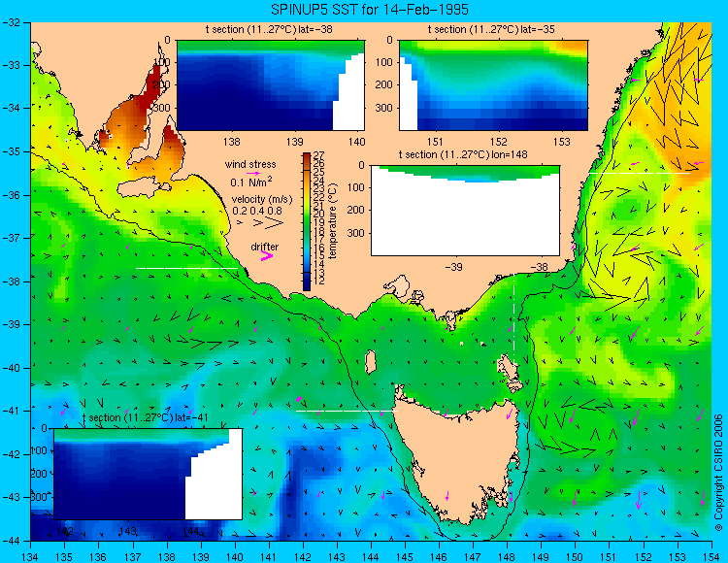Viewport: 728px width, 563px height.
Task: Click the 't section (11..27°C) lon=148' heading
Action: coord(463,154)
